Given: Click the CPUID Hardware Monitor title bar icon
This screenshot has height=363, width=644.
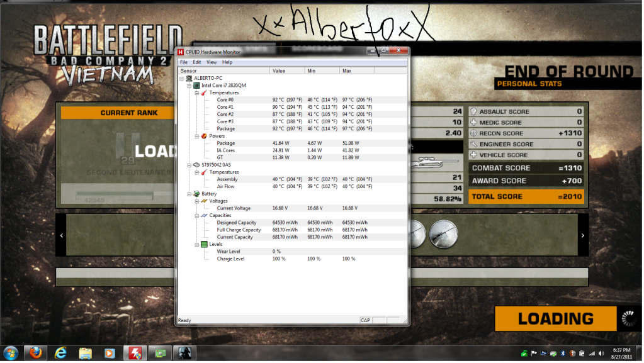Looking at the screenshot, I should coord(180,52).
